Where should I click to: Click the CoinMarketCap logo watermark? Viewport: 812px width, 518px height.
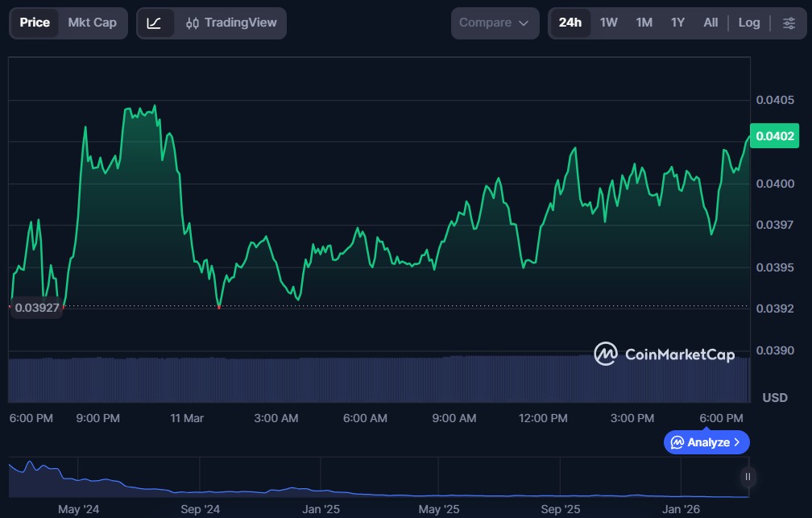coord(664,354)
